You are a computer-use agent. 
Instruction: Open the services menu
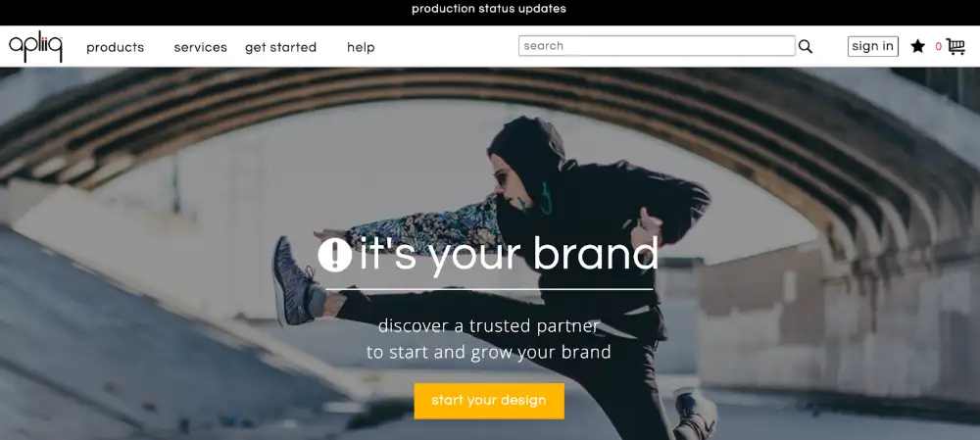click(x=201, y=47)
